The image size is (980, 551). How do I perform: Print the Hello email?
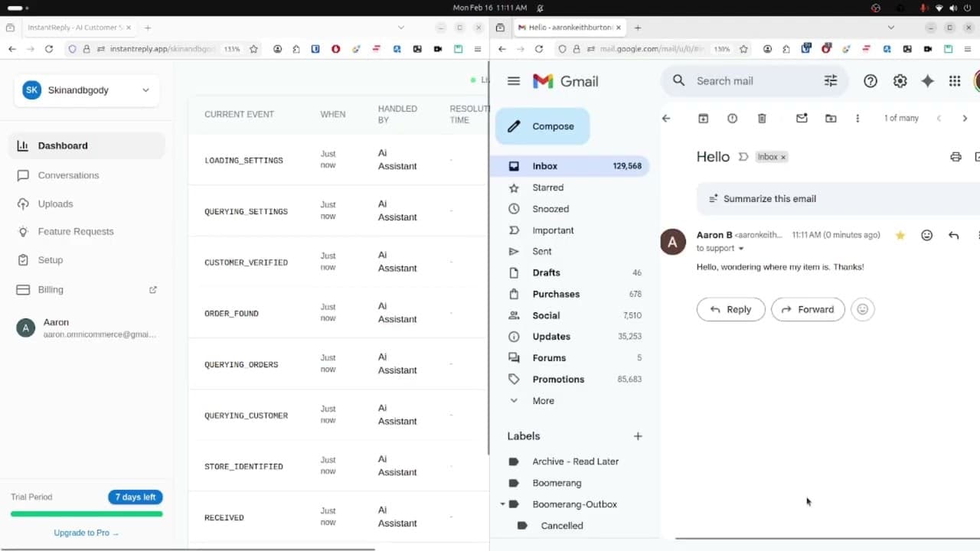955,156
